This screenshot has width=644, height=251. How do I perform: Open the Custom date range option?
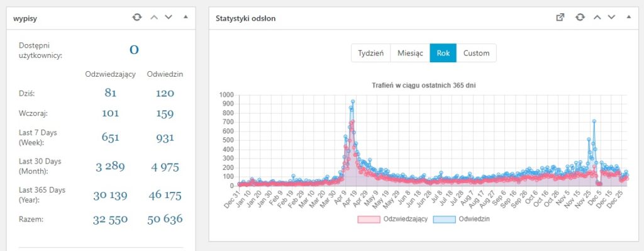point(477,53)
